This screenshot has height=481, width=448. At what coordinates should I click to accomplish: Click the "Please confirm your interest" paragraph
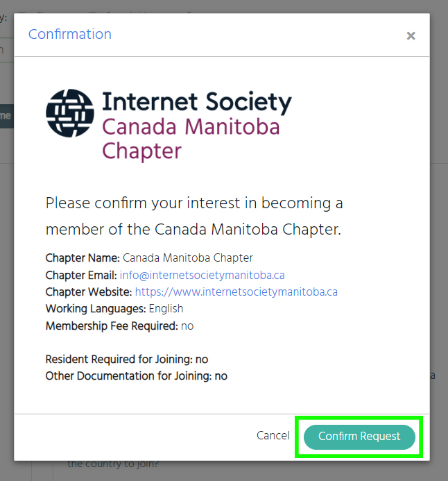click(x=194, y=216)
